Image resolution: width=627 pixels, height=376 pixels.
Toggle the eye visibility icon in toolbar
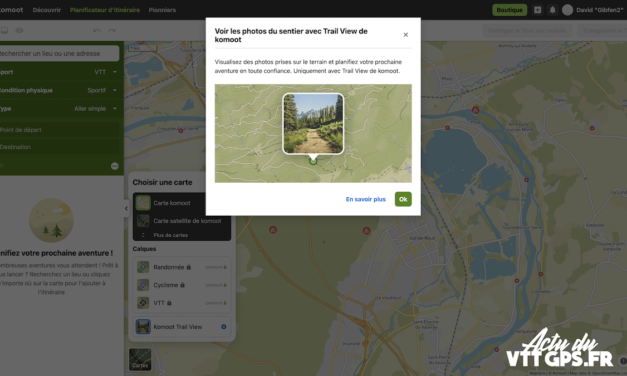(19, 30)
